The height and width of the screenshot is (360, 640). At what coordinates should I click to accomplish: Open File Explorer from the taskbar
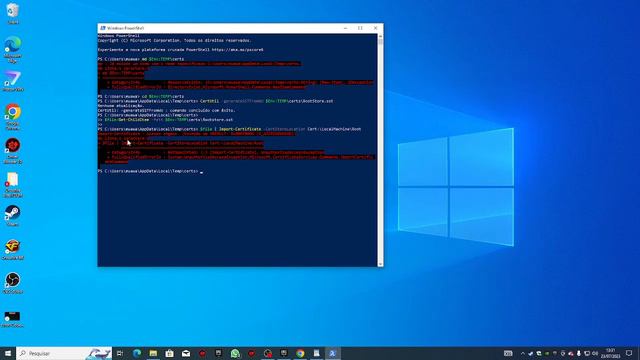coord(153,353)
